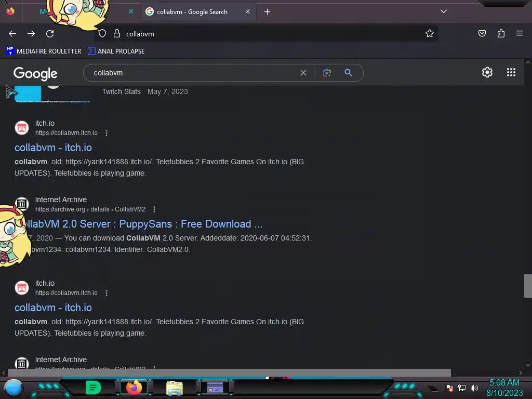Submit the search with the magnifier icon
The width and height of the screenshot is (532, 399).
click(348, 73)
